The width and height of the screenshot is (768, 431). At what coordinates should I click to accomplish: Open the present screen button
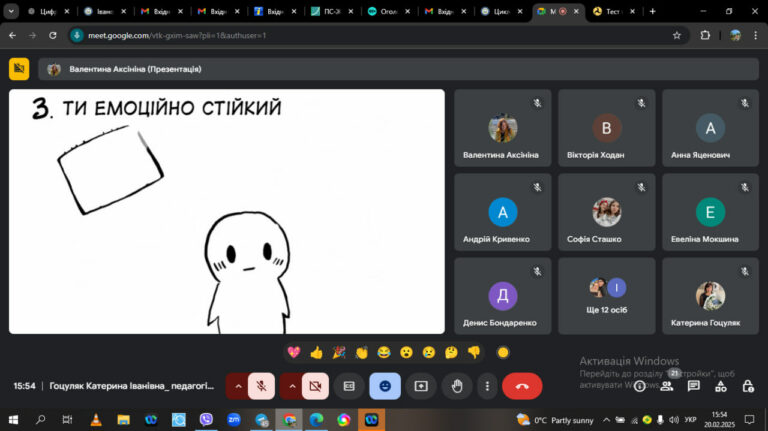click(x=421, y=386)
